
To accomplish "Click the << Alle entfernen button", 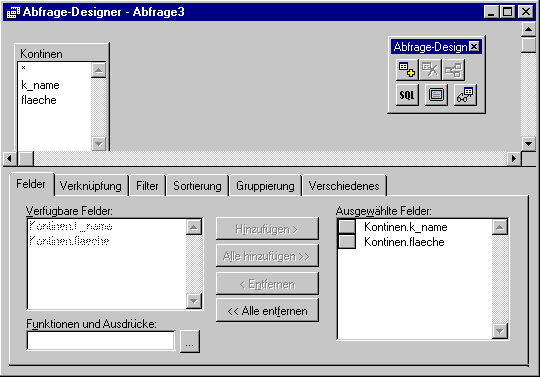I will click(267, 311).
